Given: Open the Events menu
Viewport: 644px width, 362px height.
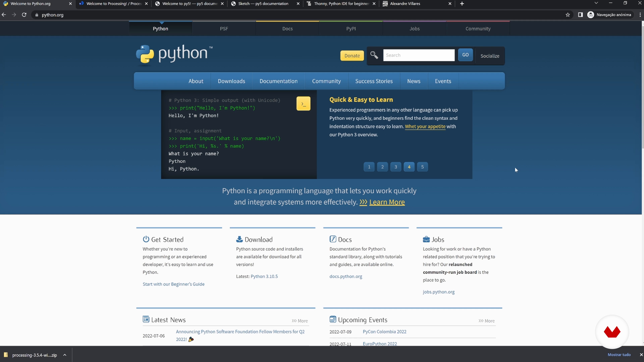Looking at the screenshot, I should pos(443,81).
